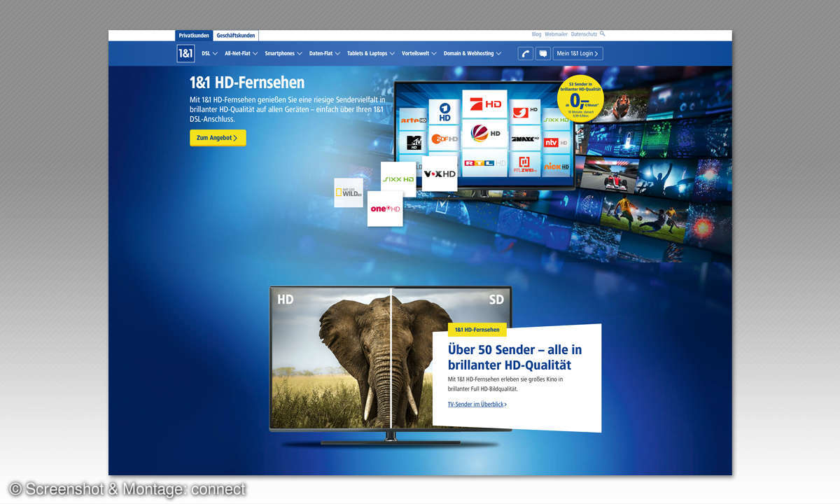Open the TV-Sender im Überblick link
840x504 pixels.
point(477,405)
